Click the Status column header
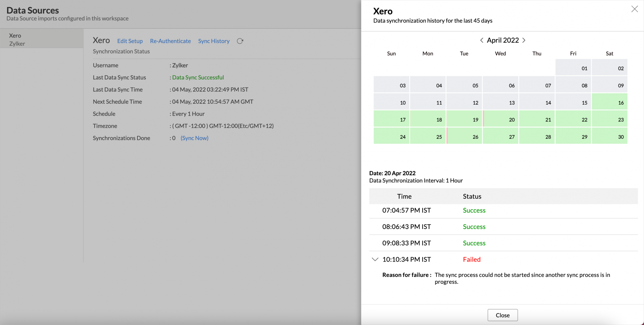The image size is (644, 325). click(472, 196)
